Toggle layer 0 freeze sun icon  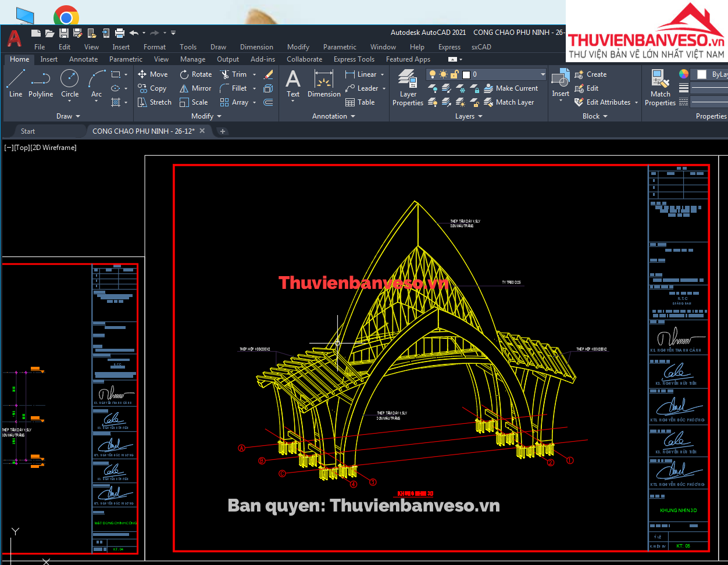pos(443,74)
